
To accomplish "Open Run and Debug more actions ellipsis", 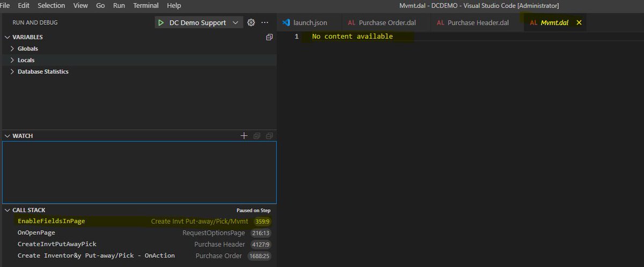I will point(265,23).
